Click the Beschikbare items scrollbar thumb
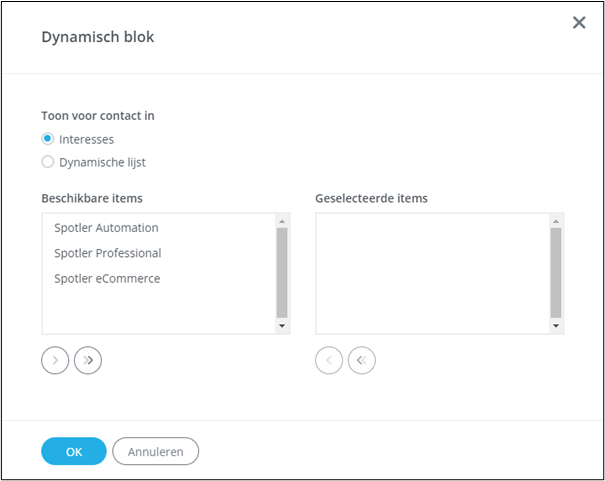 282,272
